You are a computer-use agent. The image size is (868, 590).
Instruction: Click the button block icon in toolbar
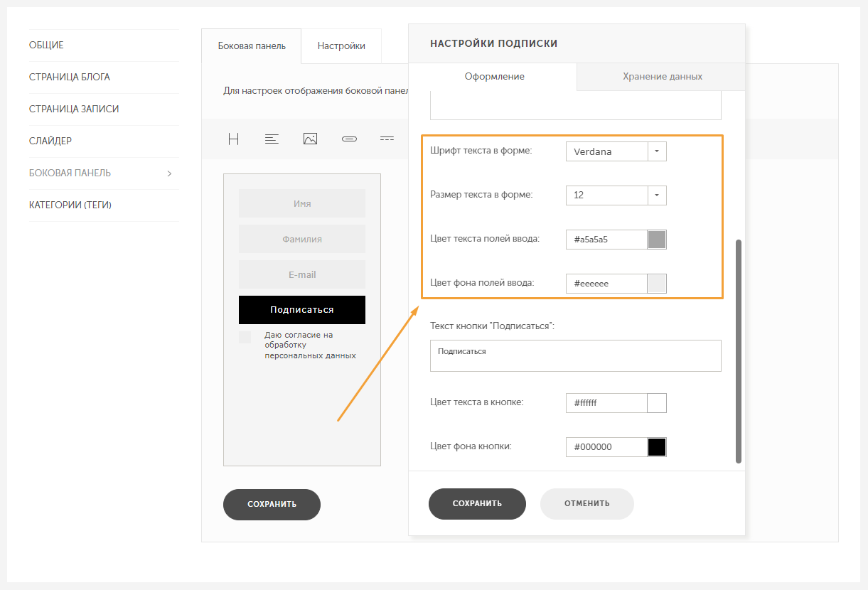click(x=349, y=139)
